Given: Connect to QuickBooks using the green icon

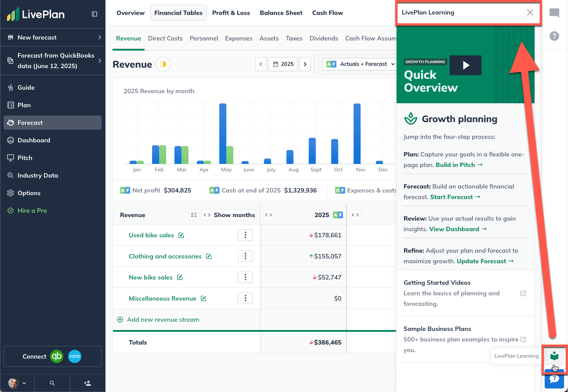Looking at the screenshot, I should pyautogui.click(x=57, y=356).
